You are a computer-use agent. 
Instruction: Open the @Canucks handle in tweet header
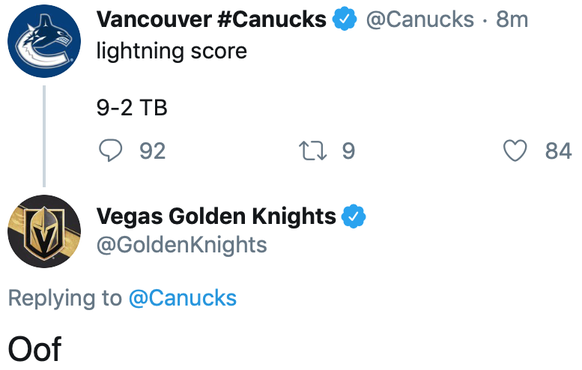pos(420,19)
